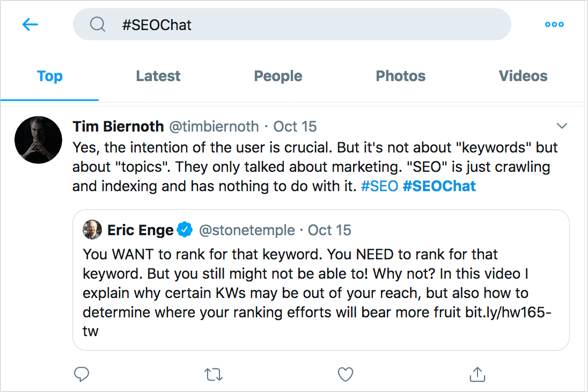The width and height of the screenshot is (588, 392).
Task: Click Eric Enge's verified badge
Action: point(185,229)
